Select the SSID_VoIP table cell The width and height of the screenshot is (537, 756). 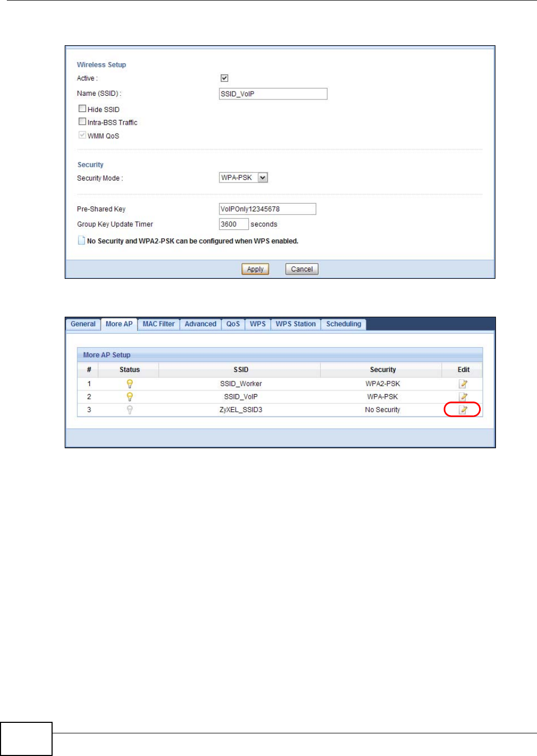click(x=241, y=397)
